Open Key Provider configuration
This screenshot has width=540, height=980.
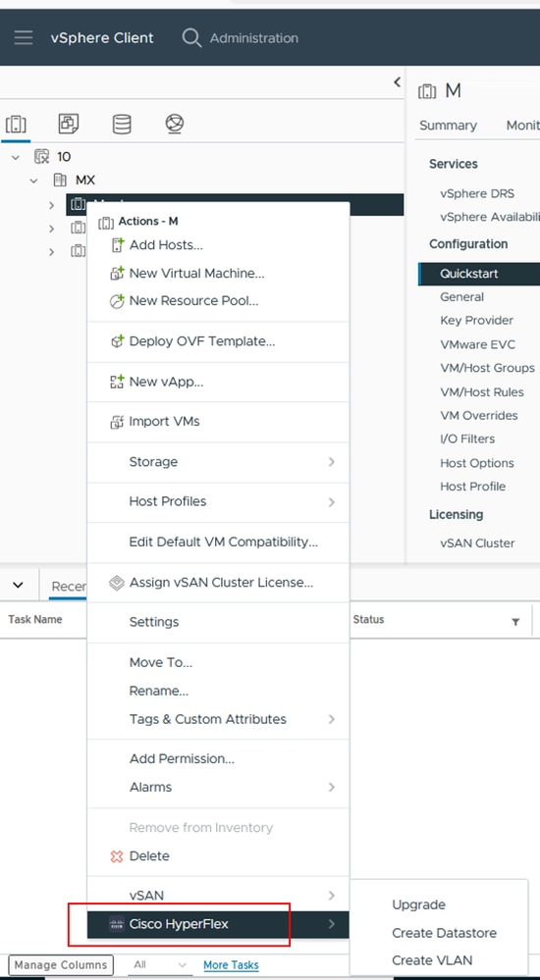[476, 321]
